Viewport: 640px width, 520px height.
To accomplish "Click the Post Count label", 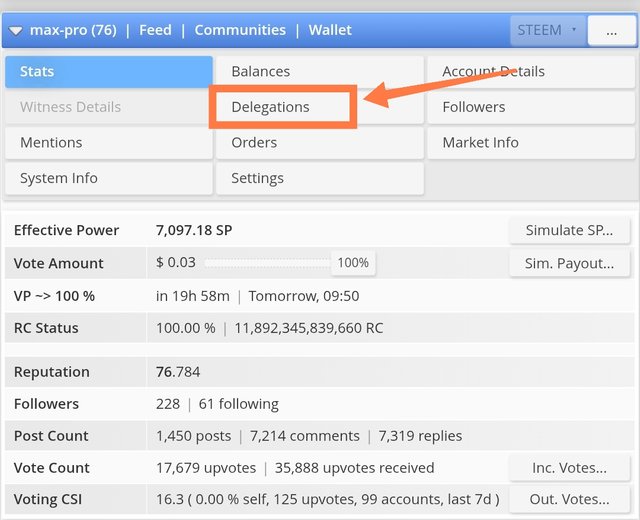I will click(51, 436).
